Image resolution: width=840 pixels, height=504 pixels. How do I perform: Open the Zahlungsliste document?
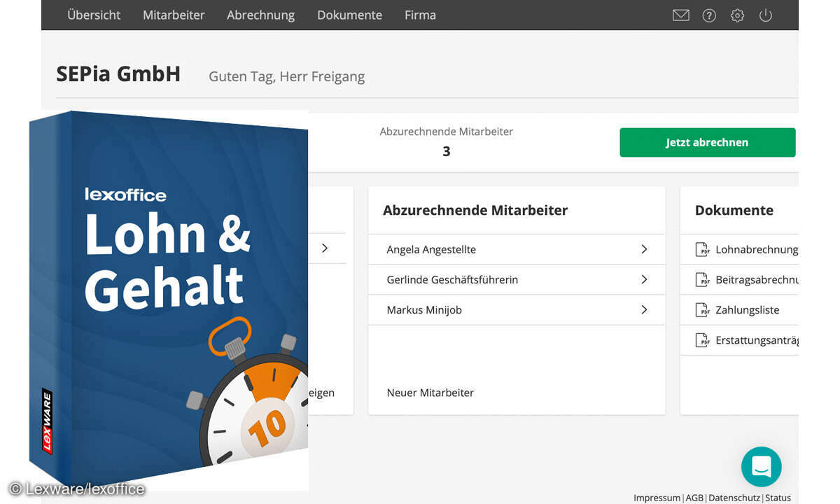coord(747,309)
